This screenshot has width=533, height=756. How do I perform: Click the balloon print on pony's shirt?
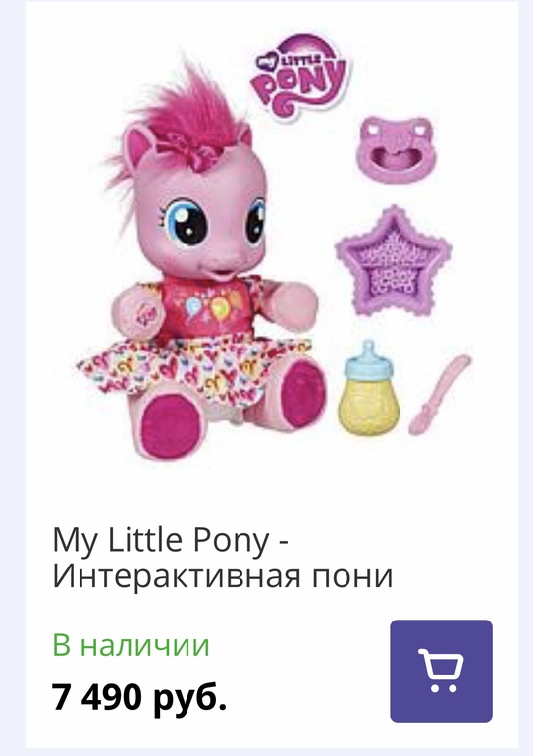(207, 304)
